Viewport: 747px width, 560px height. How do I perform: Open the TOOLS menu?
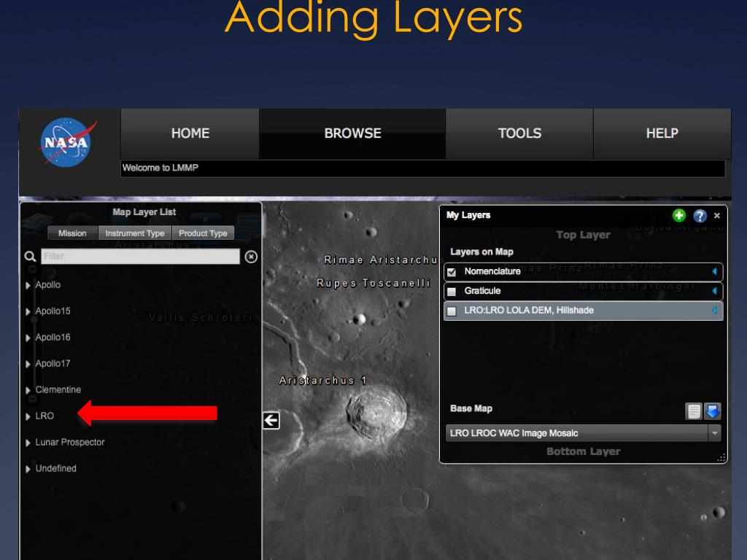(519, 133)
